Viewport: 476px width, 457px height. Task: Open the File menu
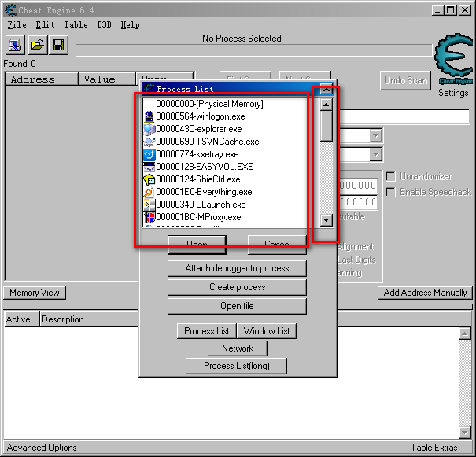pos(17,25)
